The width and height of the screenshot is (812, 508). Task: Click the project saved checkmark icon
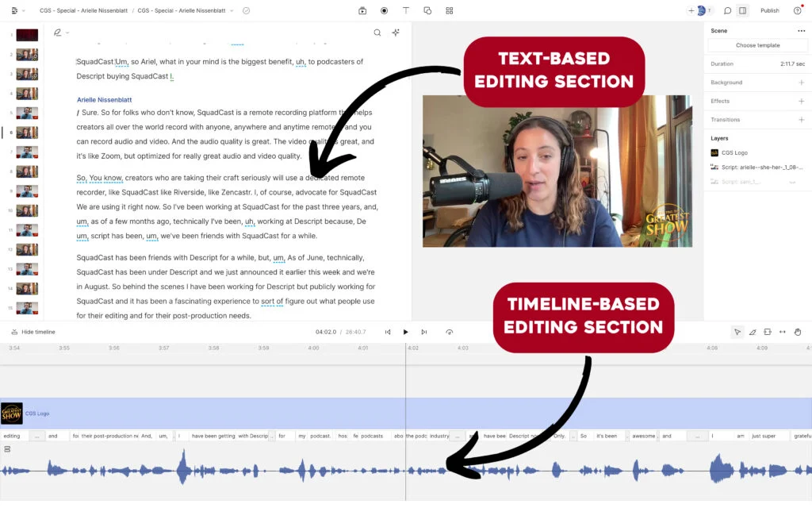[x=247, y=10]
